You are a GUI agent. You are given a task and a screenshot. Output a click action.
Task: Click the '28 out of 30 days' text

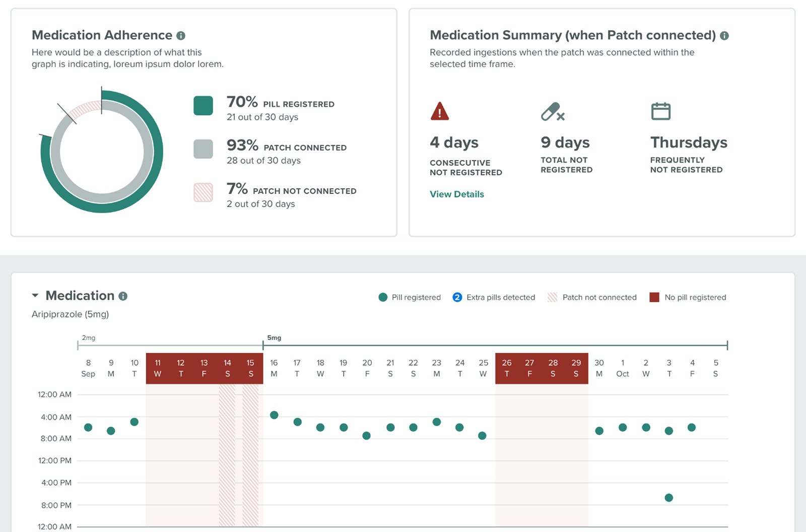coord(263,160)
